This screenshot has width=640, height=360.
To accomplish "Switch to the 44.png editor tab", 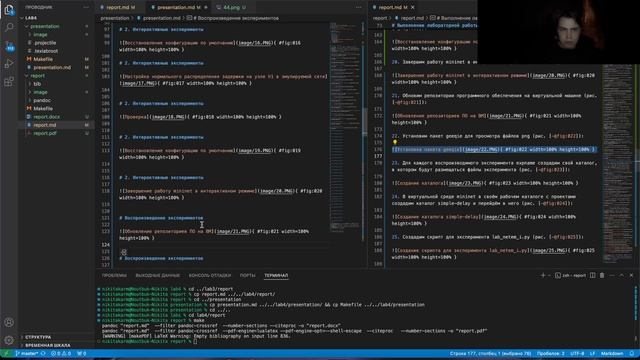I will [231, 7].
